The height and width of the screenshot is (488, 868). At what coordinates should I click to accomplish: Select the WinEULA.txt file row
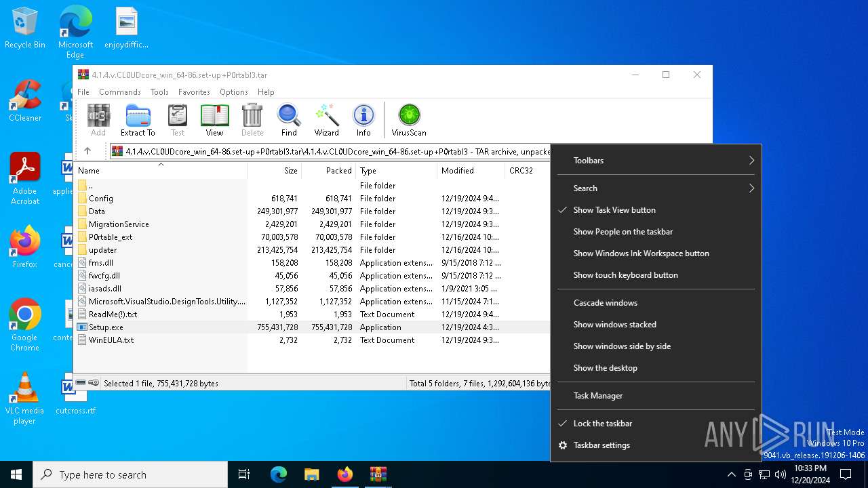pyautogui.click(x=312, y=340)
